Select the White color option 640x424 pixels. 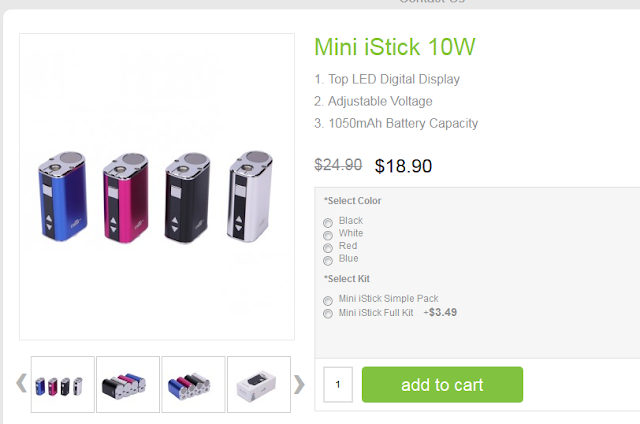tap(328, 235)
